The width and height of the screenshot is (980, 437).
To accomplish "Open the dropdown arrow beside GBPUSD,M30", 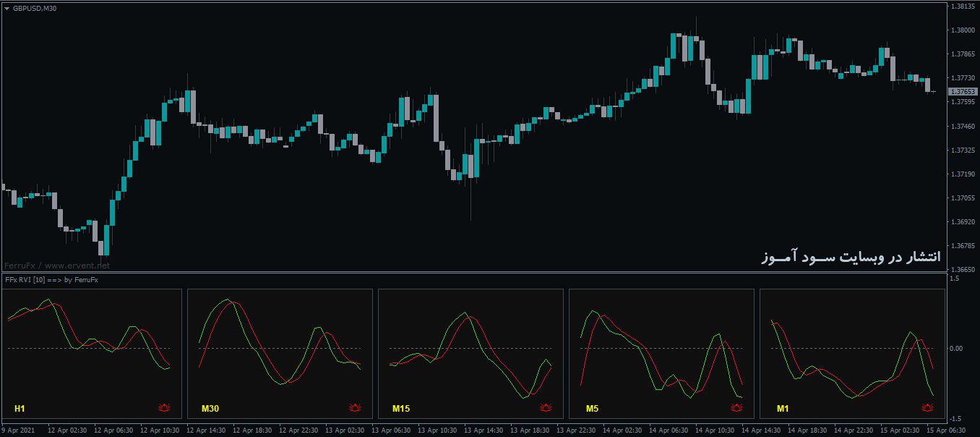I will point(7,8).
